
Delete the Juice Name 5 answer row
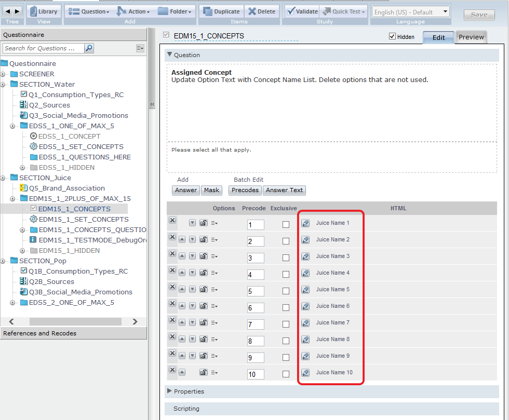point(172,287)
